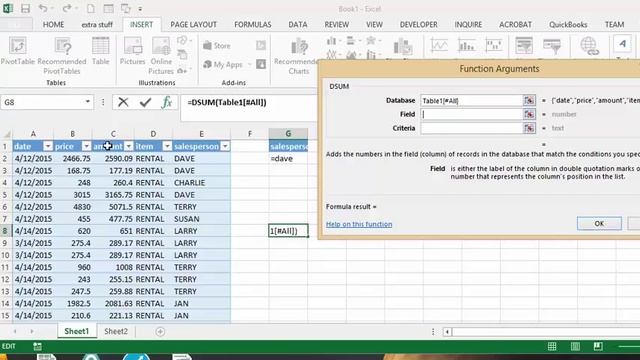
Task: Open the date column filter dropdown
Action: [x=48, y=146]
